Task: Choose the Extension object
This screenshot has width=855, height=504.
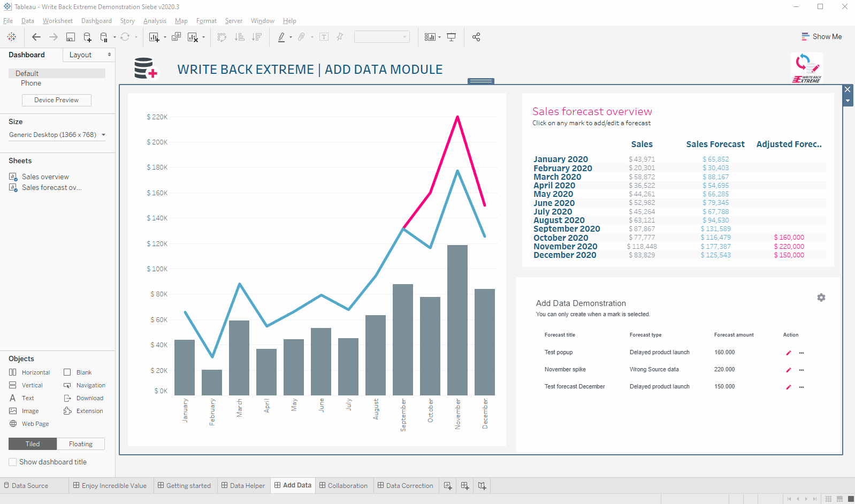Action: [x=83, y=411]
